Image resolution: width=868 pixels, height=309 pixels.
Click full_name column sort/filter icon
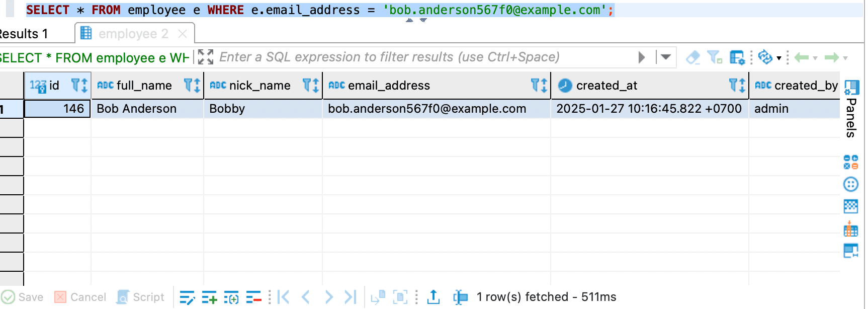[192, 86]
